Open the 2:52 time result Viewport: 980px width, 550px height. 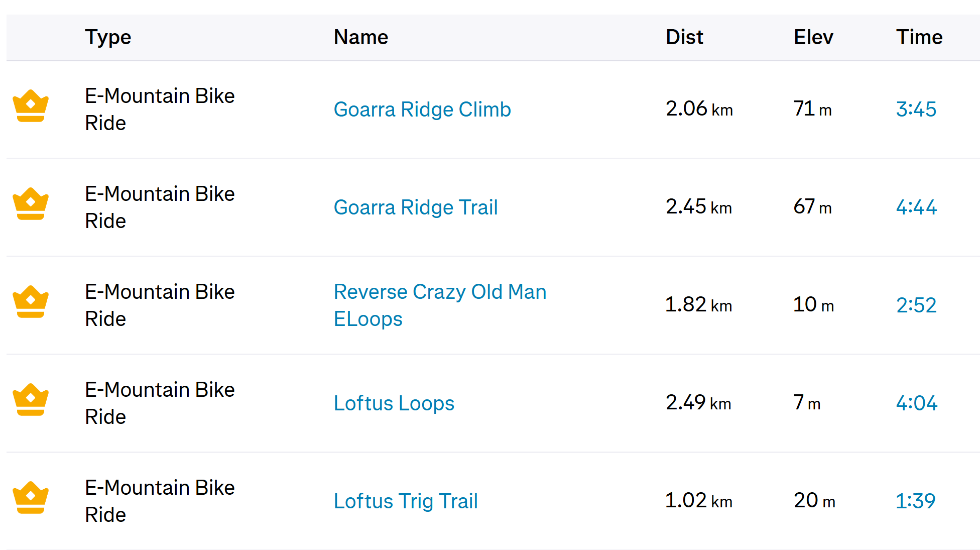click(x=916, y=305)
